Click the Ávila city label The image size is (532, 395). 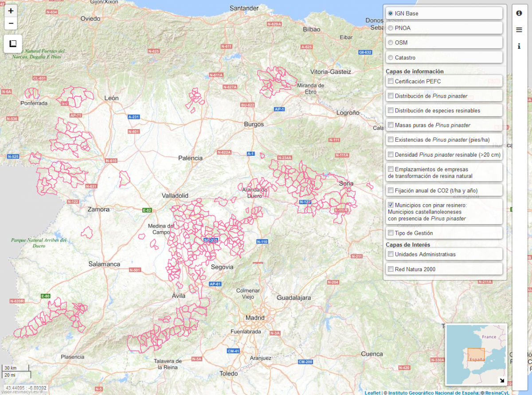click(x=179, y=296)
